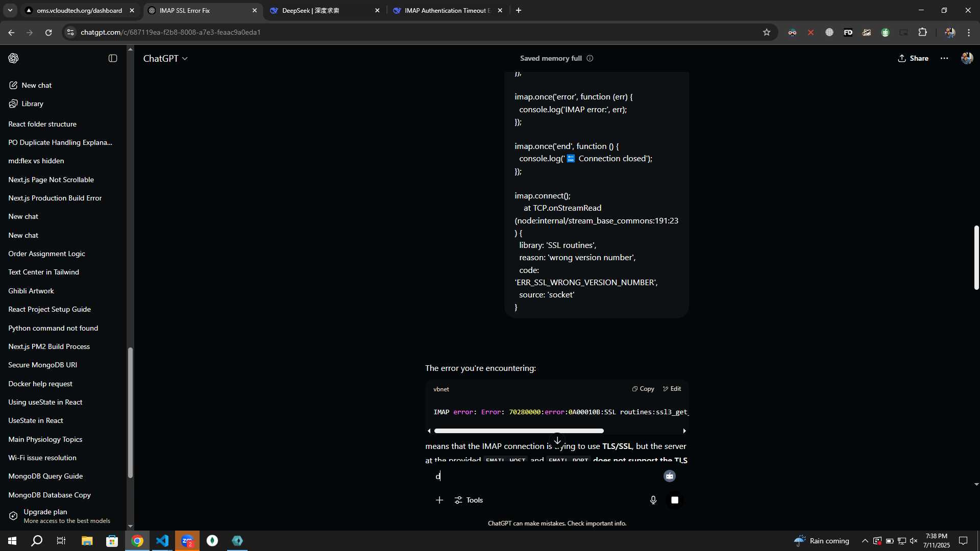Open the Extensions puzzle icon

click(x=923, y=32)
